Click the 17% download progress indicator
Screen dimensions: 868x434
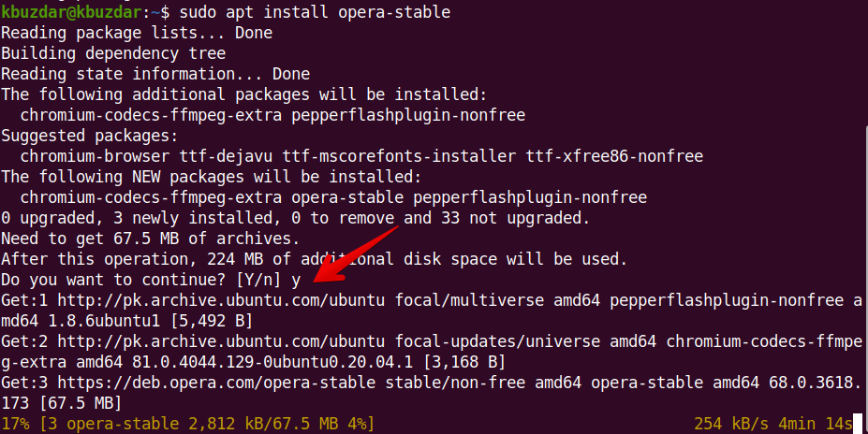point(16,424)
